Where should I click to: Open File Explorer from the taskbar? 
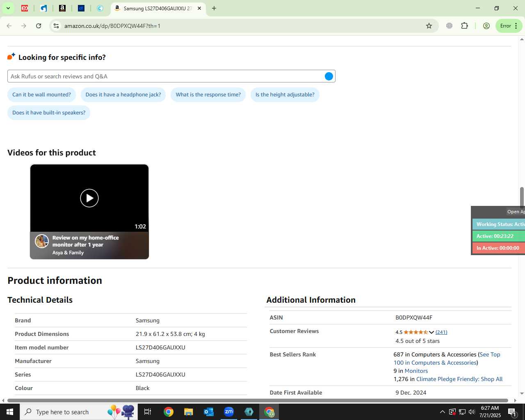click(188, 412)
